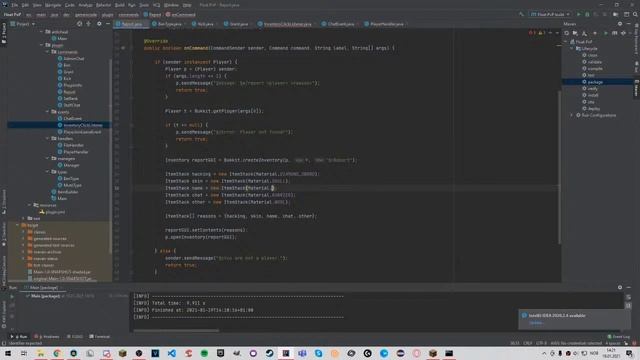Click the rerun icon in Run panel

pyautogui.click(x=12, y=297)
